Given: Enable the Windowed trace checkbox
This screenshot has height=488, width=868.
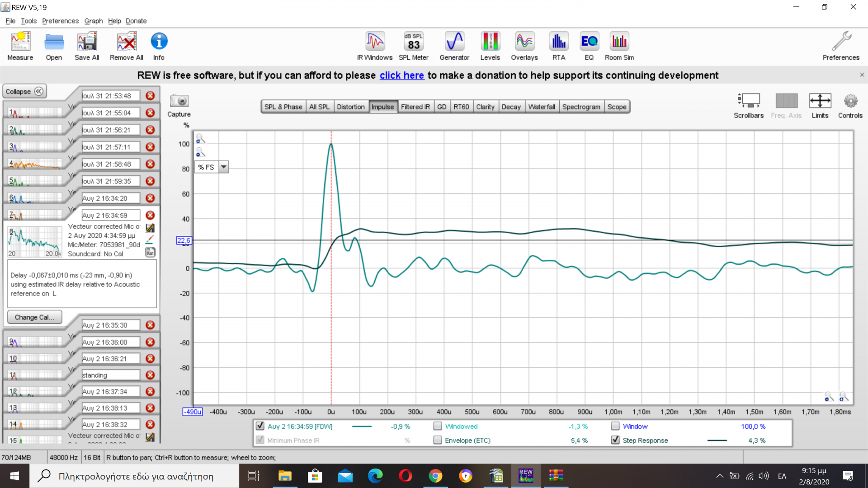Looking at the screenshot, I should 438,426.
